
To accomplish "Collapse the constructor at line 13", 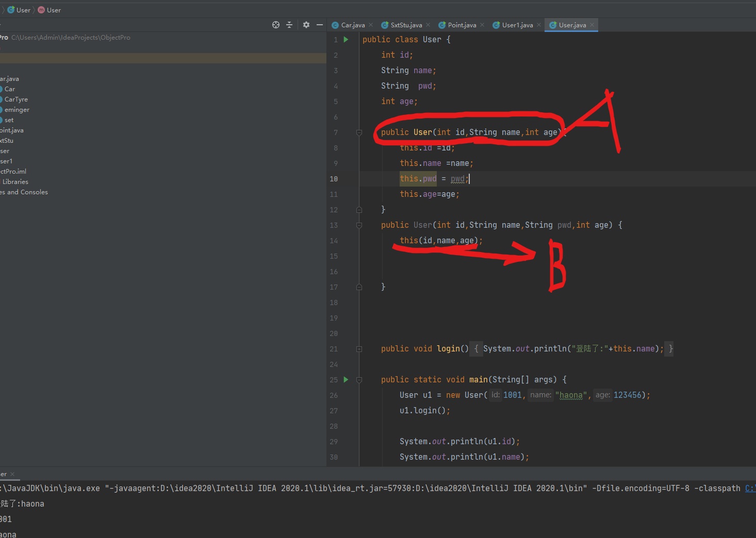I will [x=359, y=225].
